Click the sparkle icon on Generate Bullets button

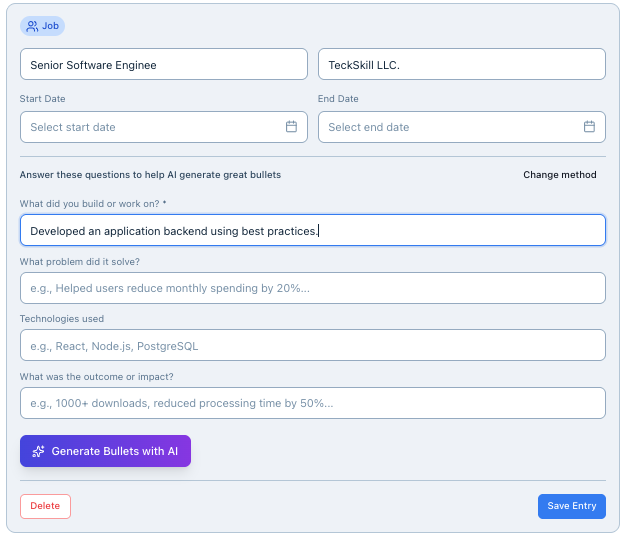38,451
